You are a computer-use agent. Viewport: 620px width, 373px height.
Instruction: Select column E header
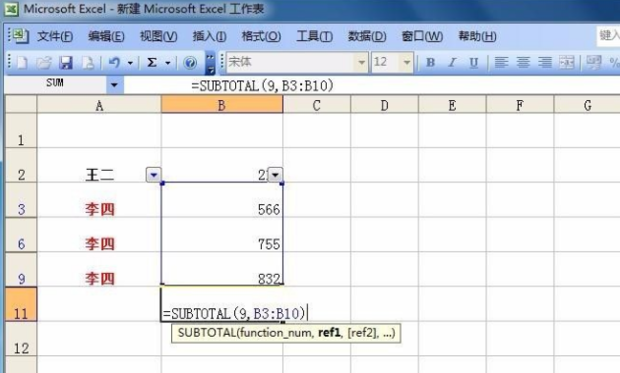(452, 105)
